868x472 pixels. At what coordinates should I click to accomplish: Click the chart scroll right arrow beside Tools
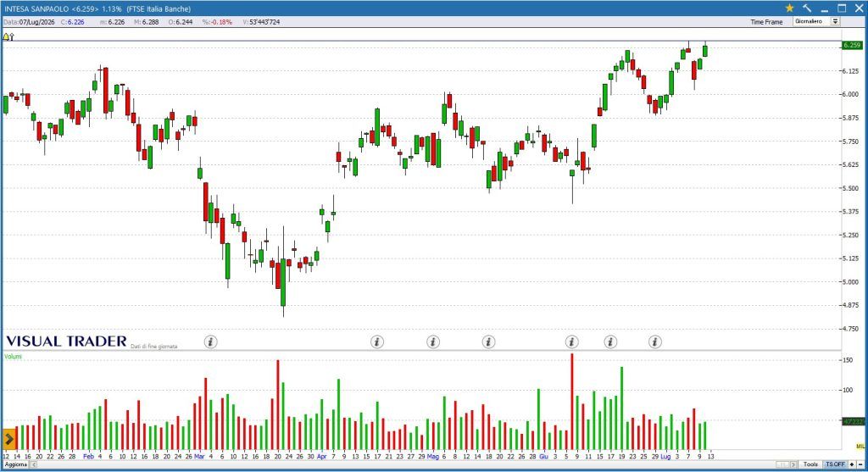pyautogui.click(x=793, y=464)
